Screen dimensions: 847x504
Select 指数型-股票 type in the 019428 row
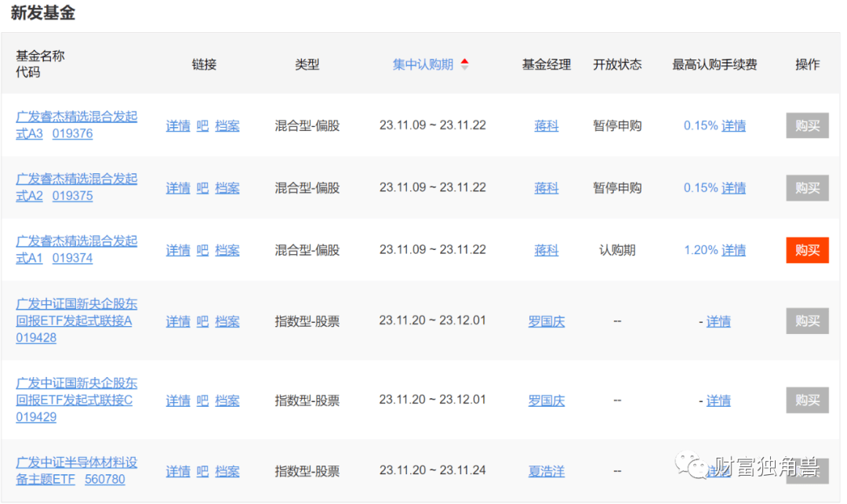click(307, 321)
